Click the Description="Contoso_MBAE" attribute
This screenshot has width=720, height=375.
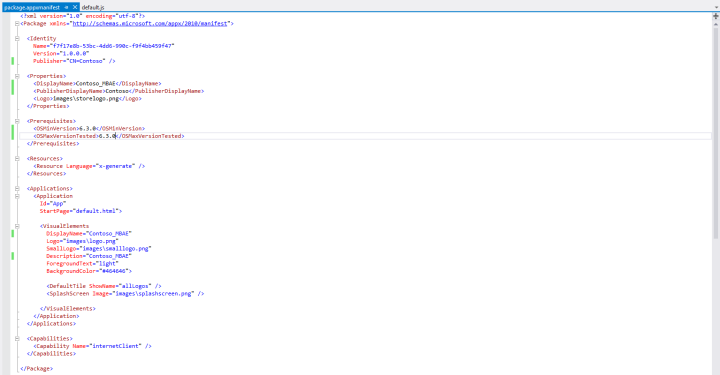pos(89,256)
